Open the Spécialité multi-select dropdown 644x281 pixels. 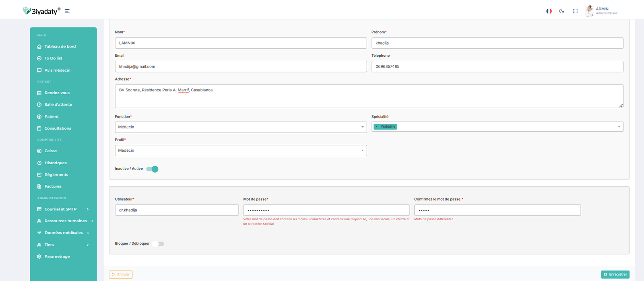tap(507, 127)
